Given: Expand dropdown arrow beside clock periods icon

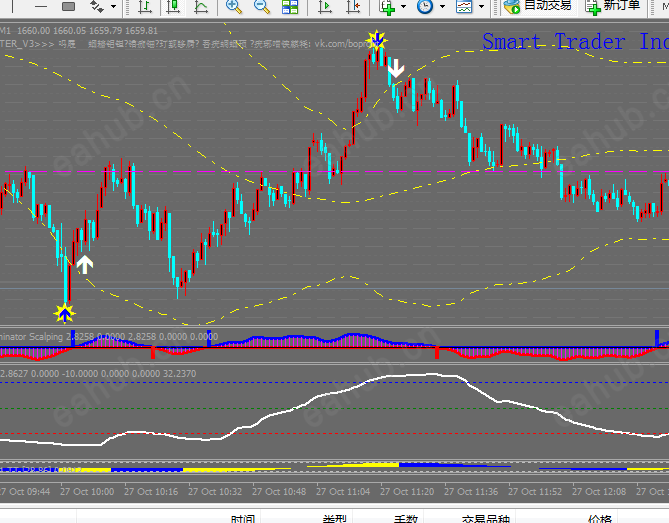Looking at the screenshot, I should click(x=440, y=6).
